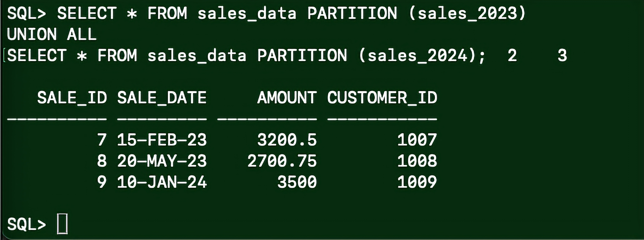Click the SALE_DATE column header
Image resolution: width=644 pixels, height=240 pixels.
click(162, 98)
